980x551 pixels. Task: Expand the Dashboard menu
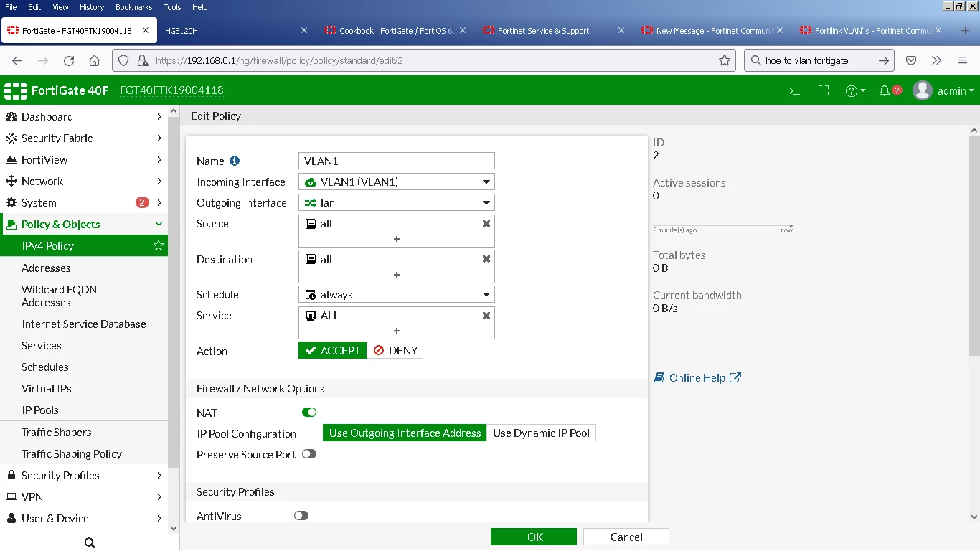pos(84,116)
